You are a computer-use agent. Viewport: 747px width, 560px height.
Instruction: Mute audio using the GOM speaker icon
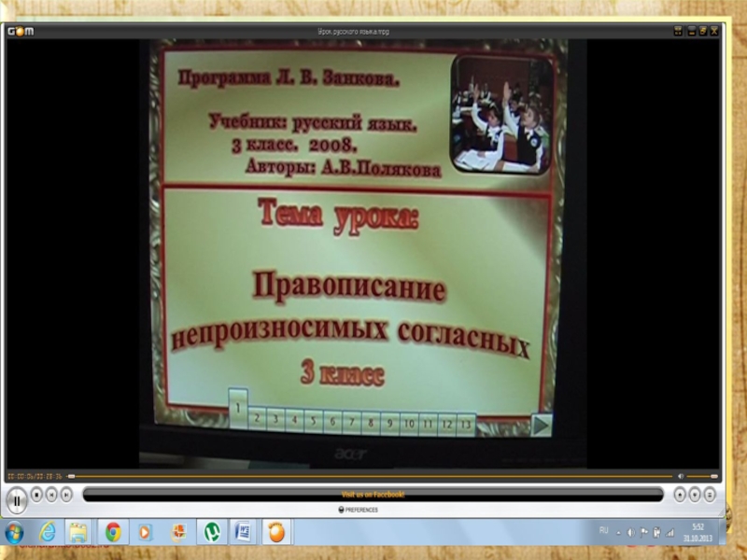681,476
